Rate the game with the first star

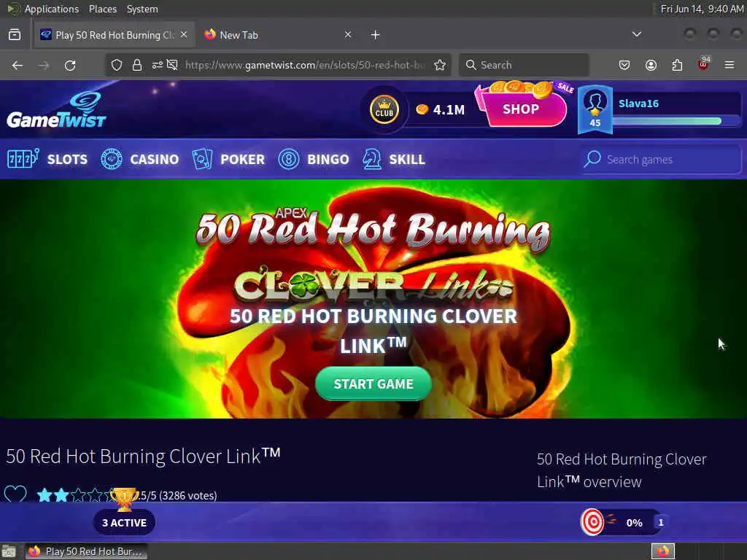click(x=44, y=495)
